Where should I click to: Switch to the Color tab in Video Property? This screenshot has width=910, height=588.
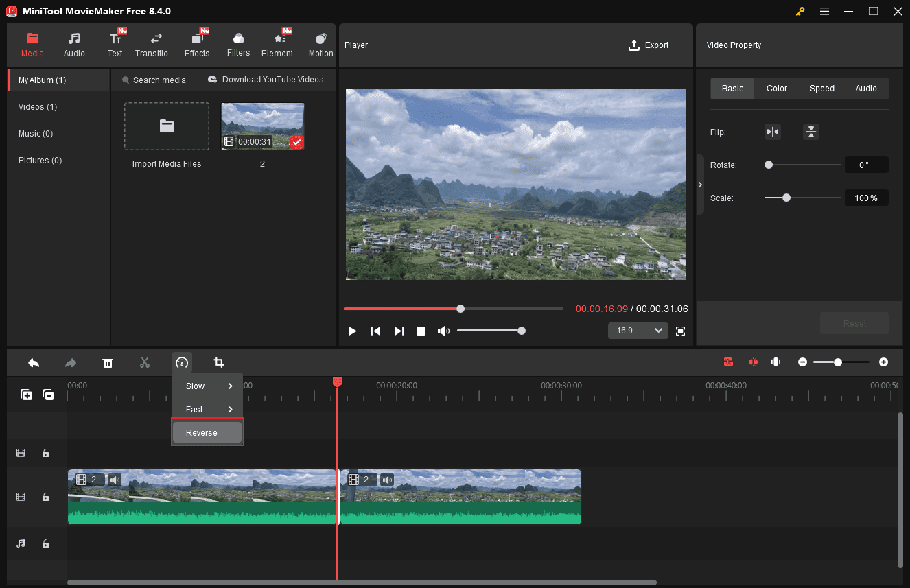[776, 88]
